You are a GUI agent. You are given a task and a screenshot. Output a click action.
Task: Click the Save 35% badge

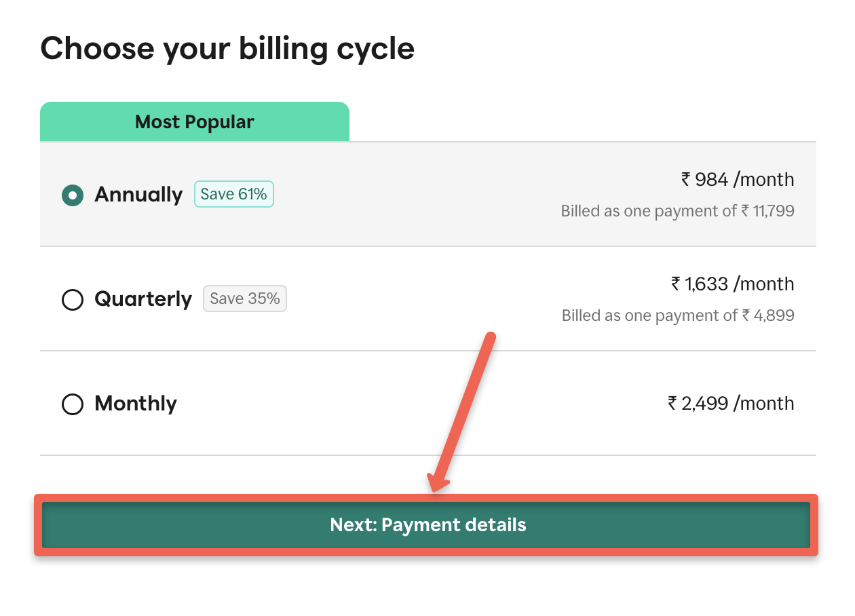click(244, 299)
